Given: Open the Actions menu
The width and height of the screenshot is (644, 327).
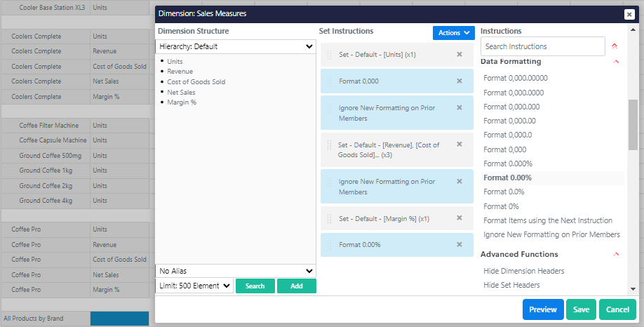Looking at the screenshot, I should [x=454, y=33].
